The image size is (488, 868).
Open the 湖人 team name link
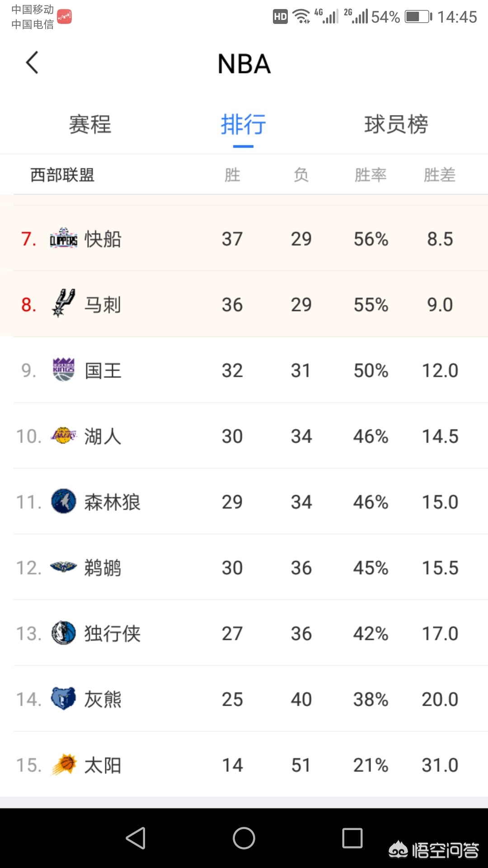tap(103, 436)
